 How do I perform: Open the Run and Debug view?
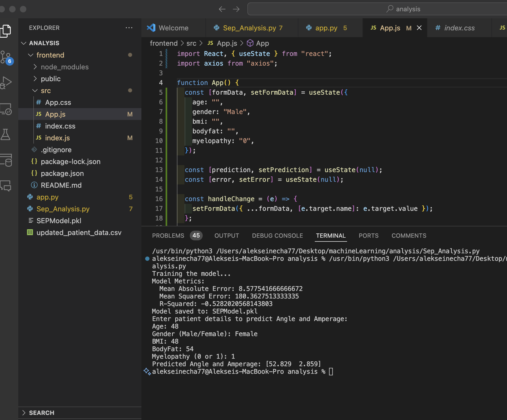pyautogui.click(x=6, y=83)
